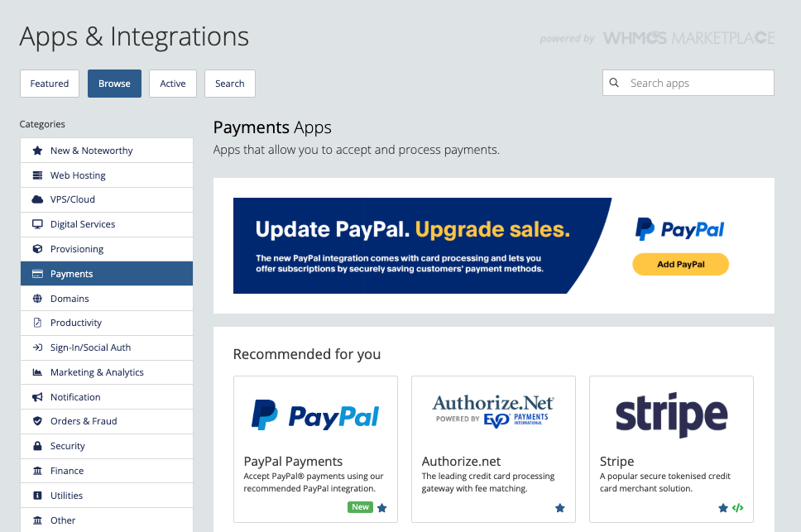Click the sign-in arrow icon beside Sign-In/Social Auth
Screen dimensions: 801x532
(x=37, y=347)
